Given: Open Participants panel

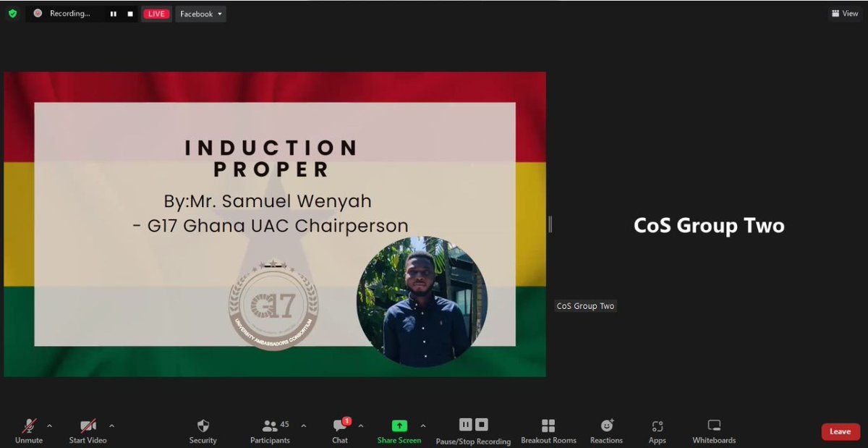Looking at the screenshot, I should click(270, 431).
